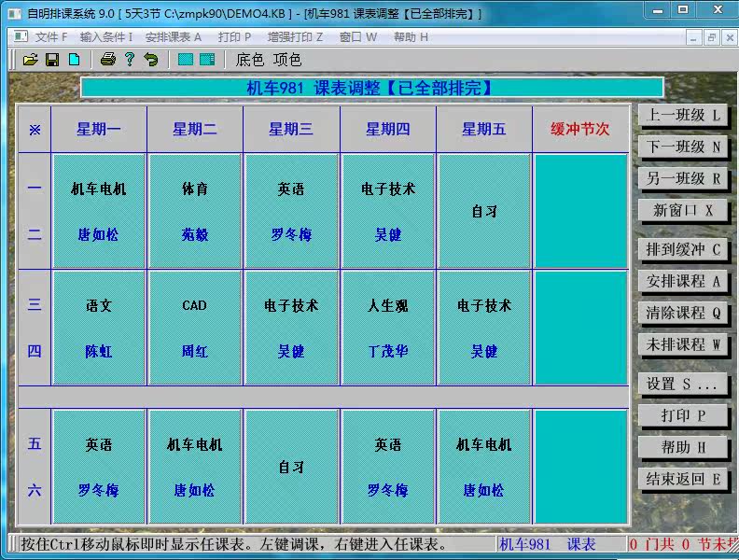Minimize the inner document window
This screenshot has height=560, width=739.
point(692,37)
